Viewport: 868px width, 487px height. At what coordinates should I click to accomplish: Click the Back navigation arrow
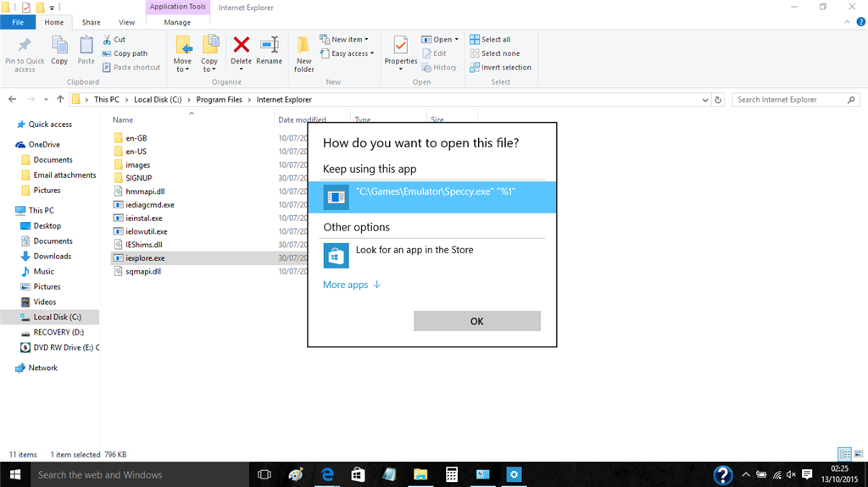(x=12, y=100)
